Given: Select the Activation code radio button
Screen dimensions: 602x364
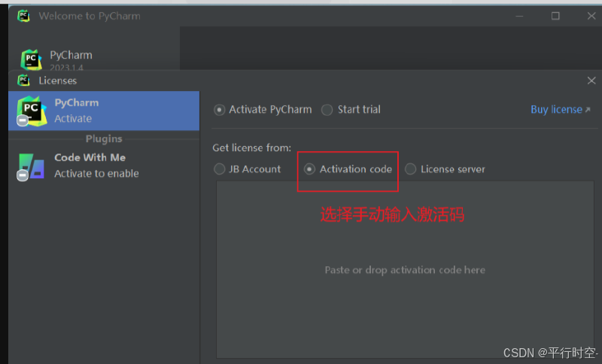Looking at the screenshot, I should [x=309, y=169].
